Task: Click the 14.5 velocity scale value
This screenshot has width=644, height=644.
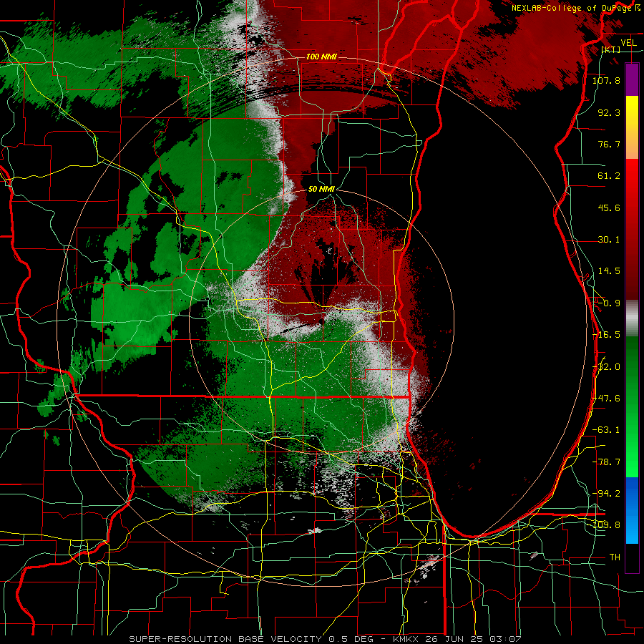Action: (x=609, y=271)
